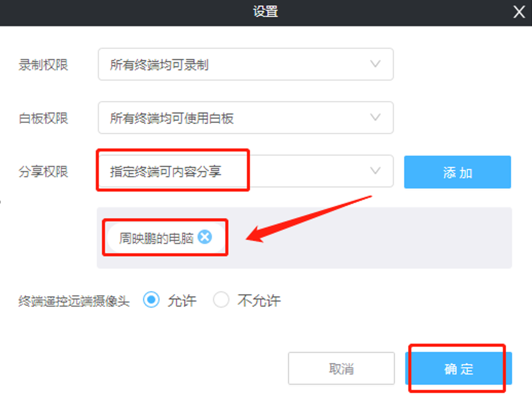Click the 不允许 label text
Screen dimensions: 532x397
point(259,301)
